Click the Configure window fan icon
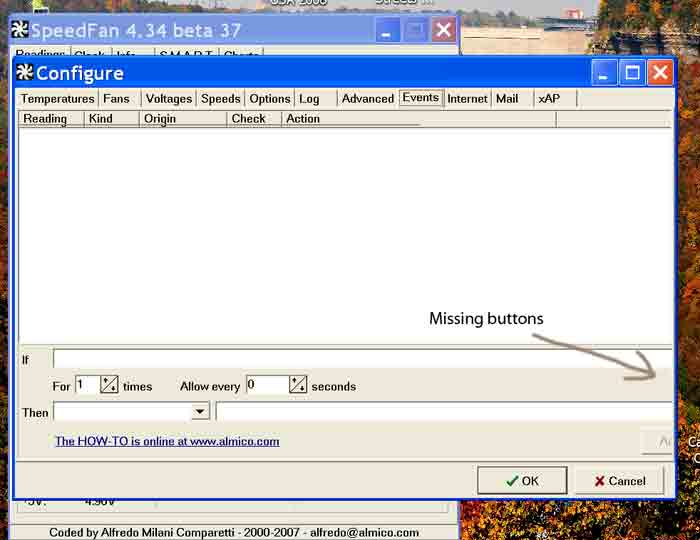Image resolution: width=700 pixels, height=540 pixels. pyautogui.click(x=25, y=72)
